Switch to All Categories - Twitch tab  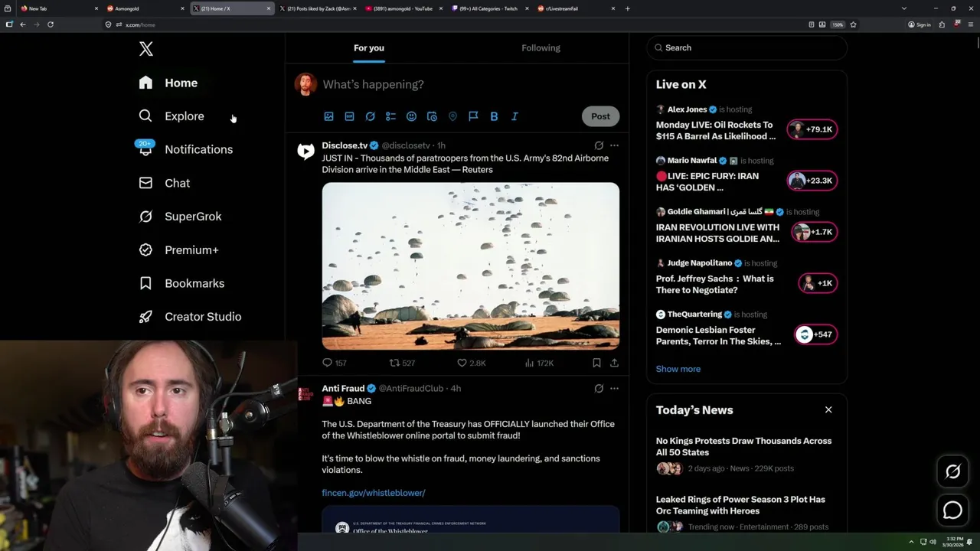488,8
